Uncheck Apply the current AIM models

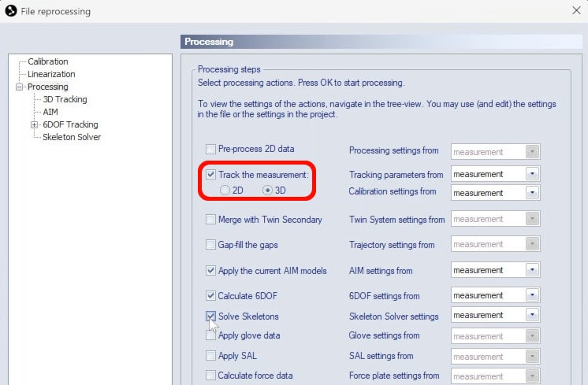210,271
